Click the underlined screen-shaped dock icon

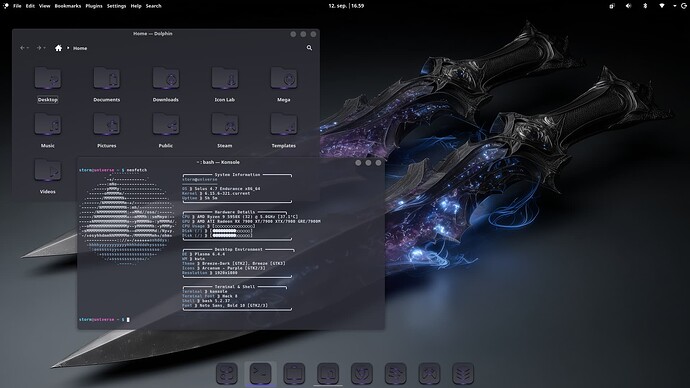[328, 373]
